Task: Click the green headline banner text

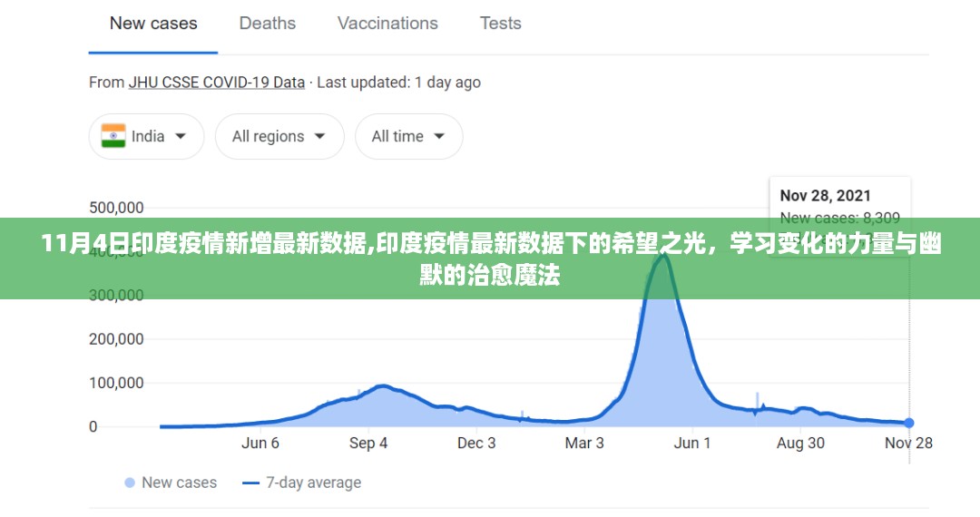Action: point(490,259)
